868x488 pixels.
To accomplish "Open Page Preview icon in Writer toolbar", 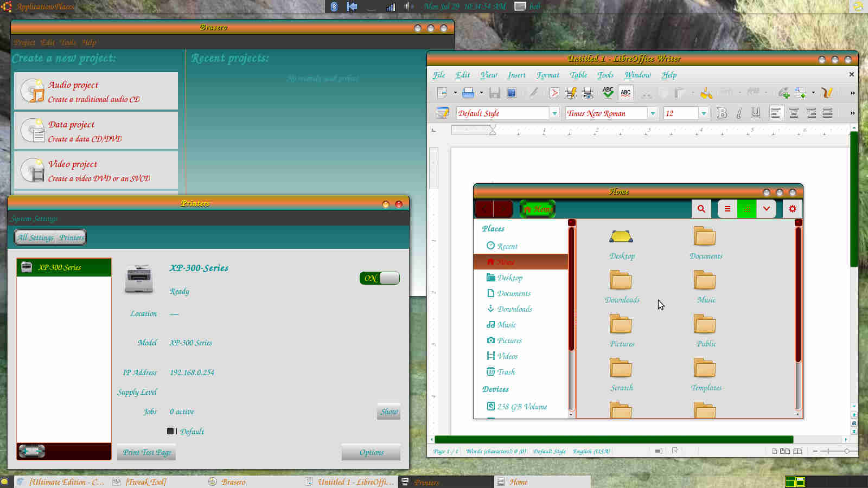I will click(588, 93).
